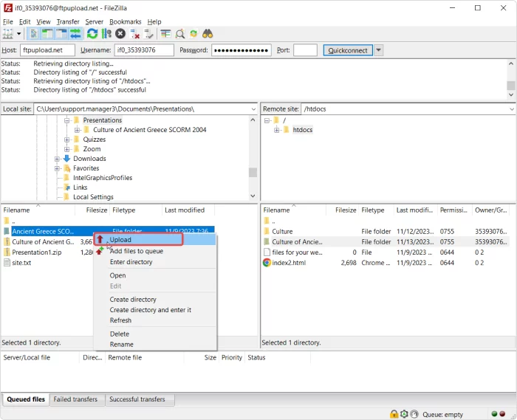Switch to Failed transfers tab
The width and height of the screenshot is (517, 420).
point(75,399)
